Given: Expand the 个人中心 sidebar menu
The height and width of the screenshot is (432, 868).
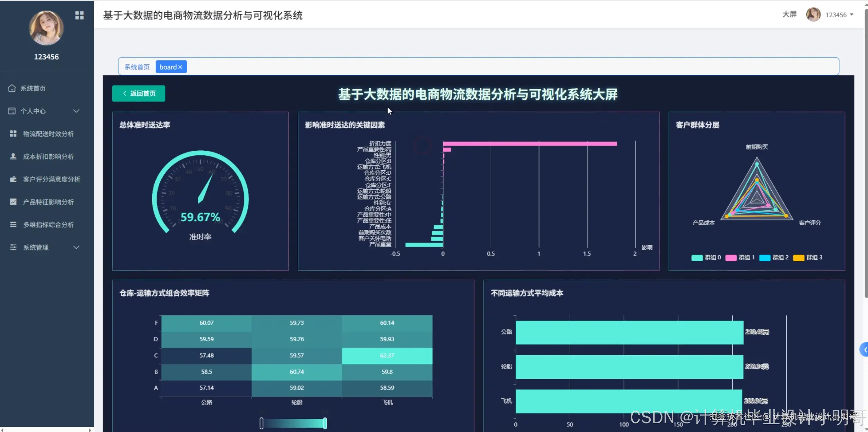Looking at the screenshot, I should point(76,111).
